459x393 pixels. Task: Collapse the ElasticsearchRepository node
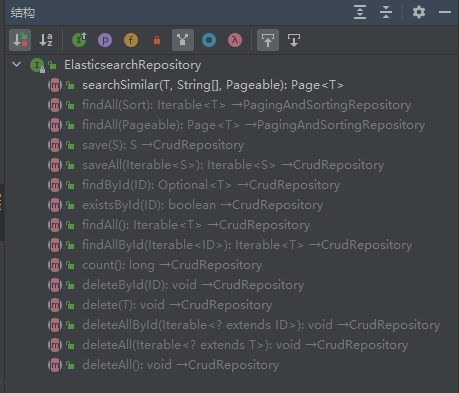click(x=16, y=64)
